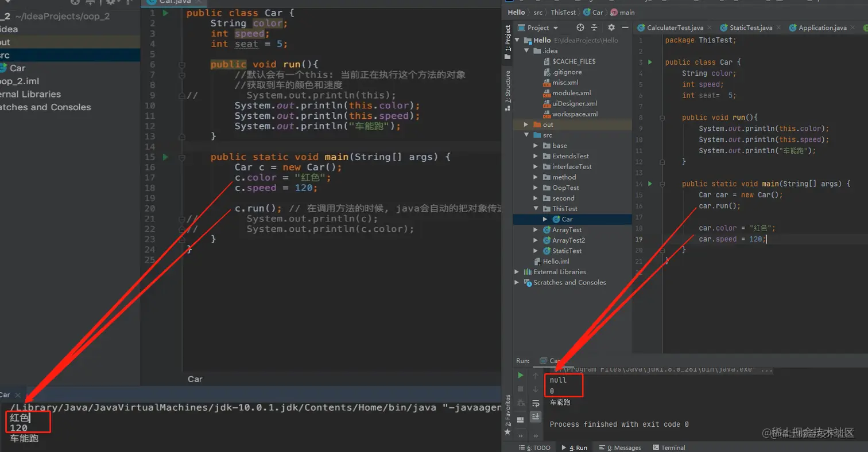868x452 pixels.
Task: Click the up-arrow icon in right Run console
Action: [x=536, y=375]
